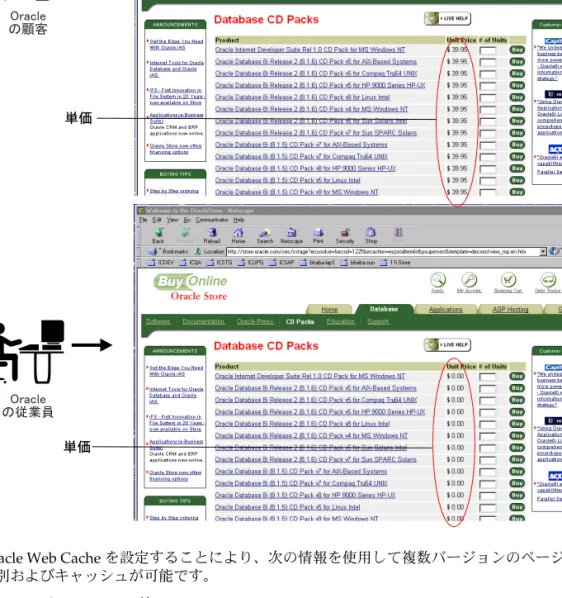Screen dimensions: 562x598
Task: Switch to the Applications store tab
Action: [x=445, y=309]
